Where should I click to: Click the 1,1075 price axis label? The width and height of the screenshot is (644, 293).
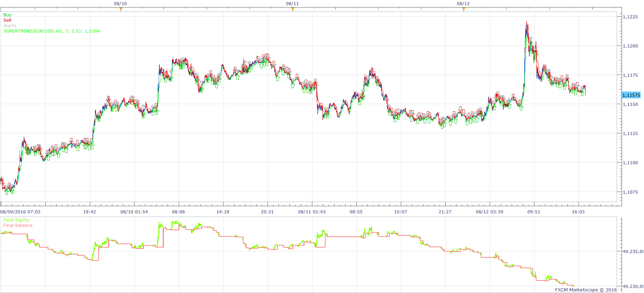(x=630, y=192)
